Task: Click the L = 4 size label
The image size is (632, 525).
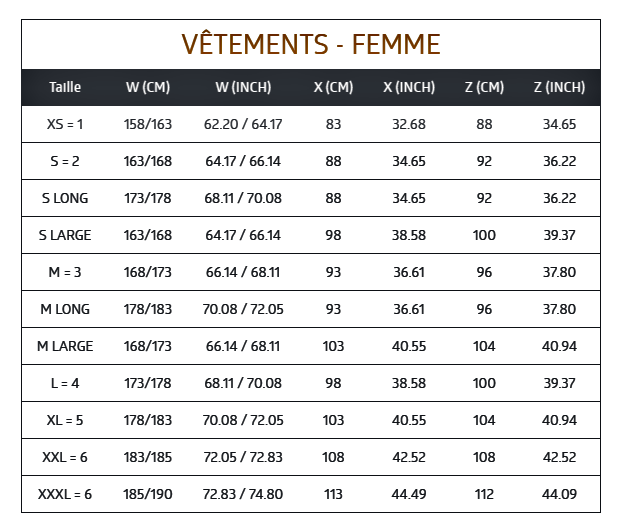Action: pyautogui.click(x=65, y=383)
